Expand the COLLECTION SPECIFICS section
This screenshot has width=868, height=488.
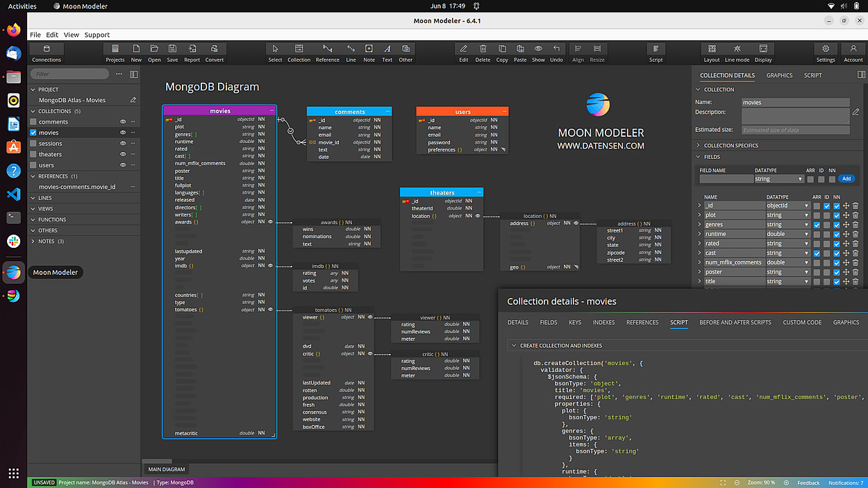[x=699, y=146]
